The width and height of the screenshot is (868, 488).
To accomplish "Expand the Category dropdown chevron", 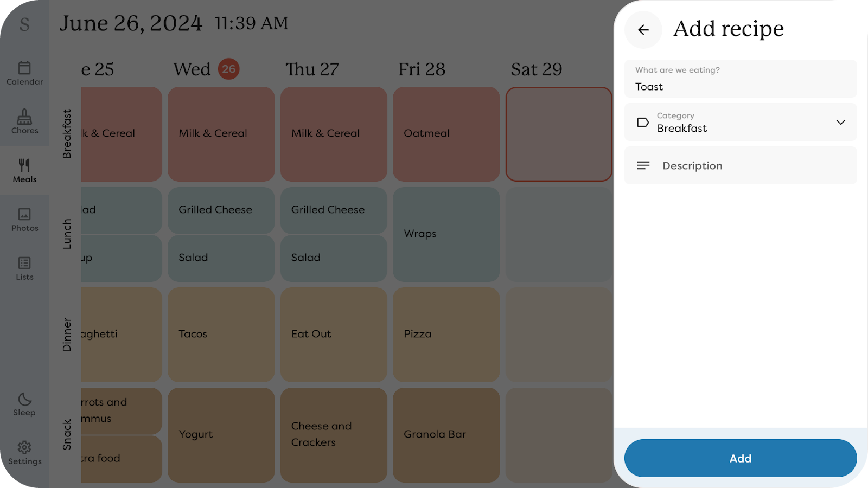I will point(840,123).
